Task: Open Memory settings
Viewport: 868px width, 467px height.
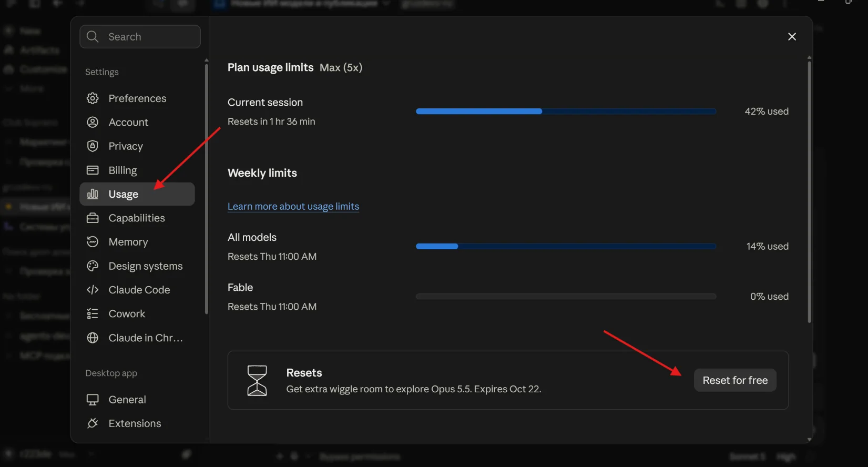Action: point(137,241)
